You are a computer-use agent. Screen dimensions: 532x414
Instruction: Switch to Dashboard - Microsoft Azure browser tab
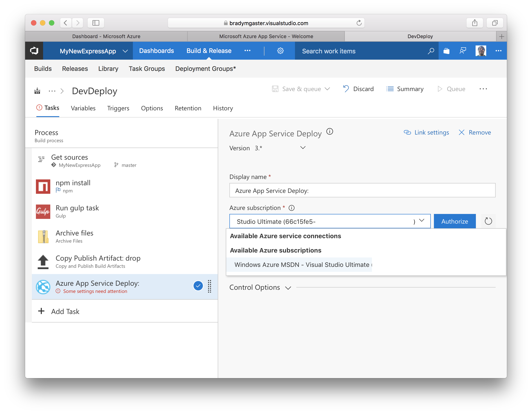click(x=106, y=36)
